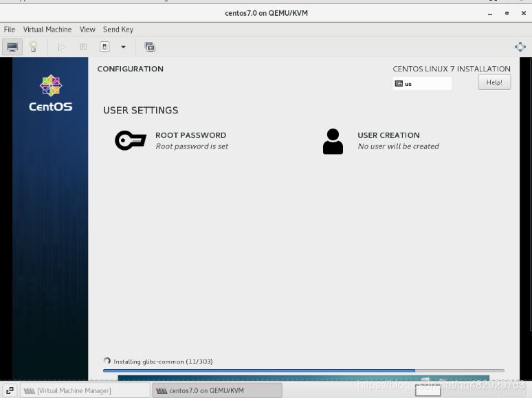The height and width of the screenshot is (398, 532).
Task: Click the root password key icon
Action: pos(131,140)
